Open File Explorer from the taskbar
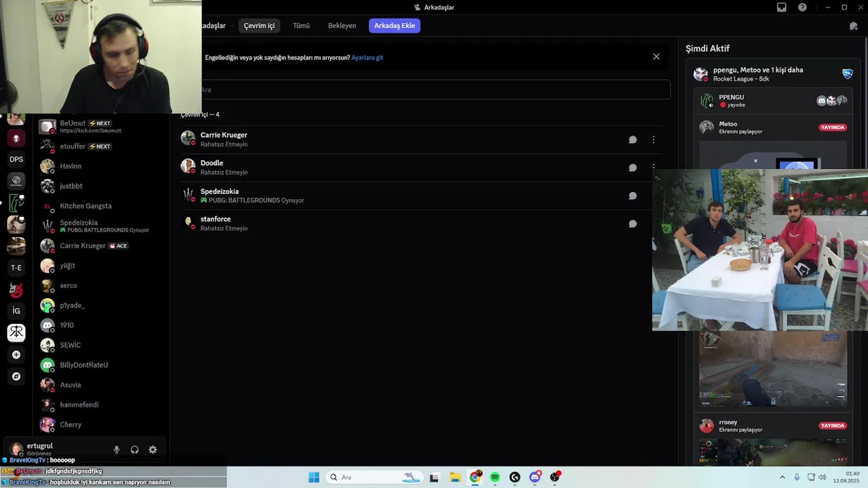Screen dimensions: 868x488 455,477
